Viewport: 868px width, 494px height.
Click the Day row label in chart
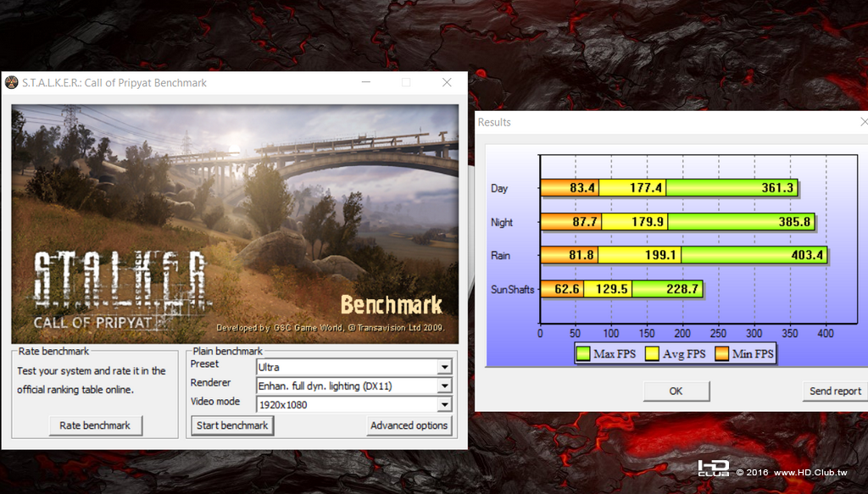[498, 188]
